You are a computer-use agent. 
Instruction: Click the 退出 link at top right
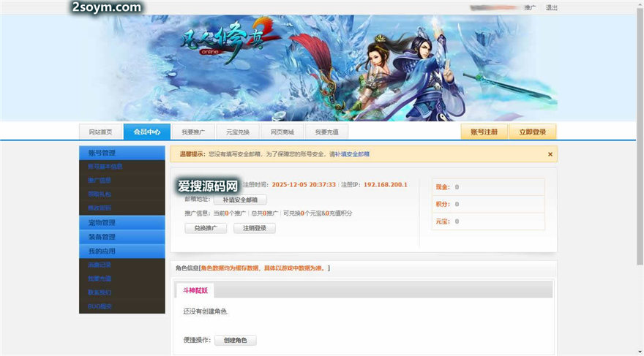coord(551,8)
